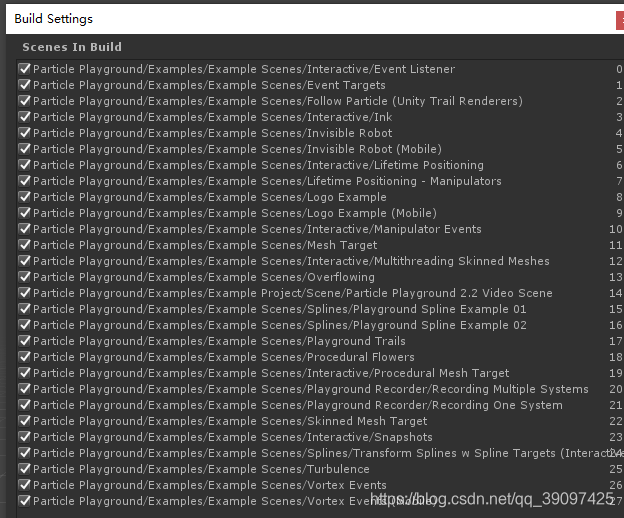Image resolution: width=624 pixels, height=518 pixels.
Task: Uncheck the Interactive/Manipulator Events scene
Action: (25, 229)
